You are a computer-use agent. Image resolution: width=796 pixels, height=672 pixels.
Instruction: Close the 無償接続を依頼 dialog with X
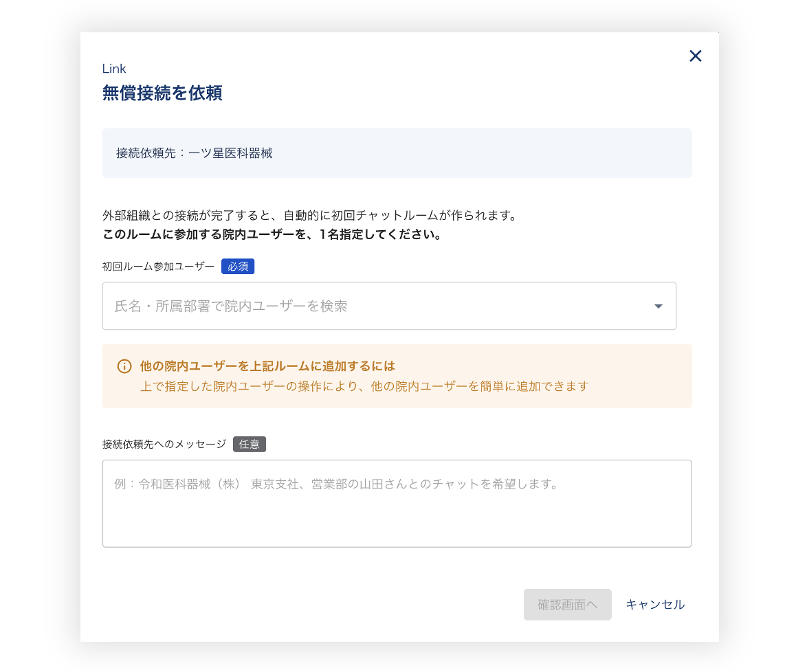[x=695, y=56]
